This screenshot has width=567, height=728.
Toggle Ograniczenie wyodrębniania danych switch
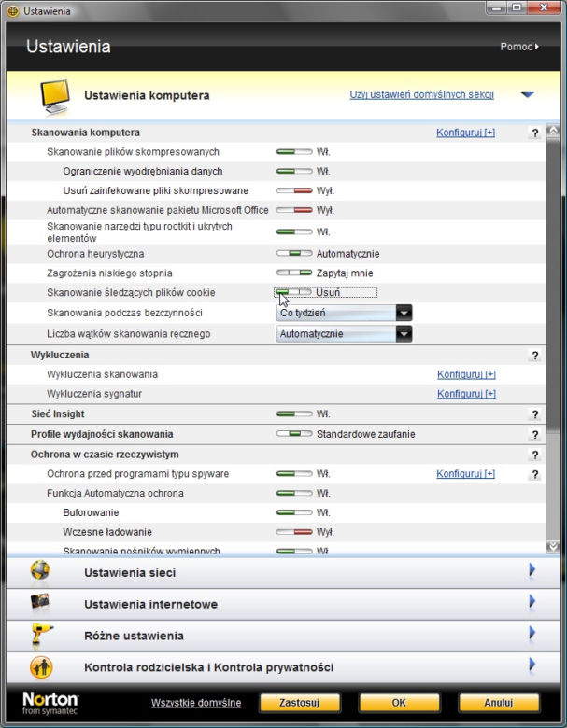click(294, 172)
